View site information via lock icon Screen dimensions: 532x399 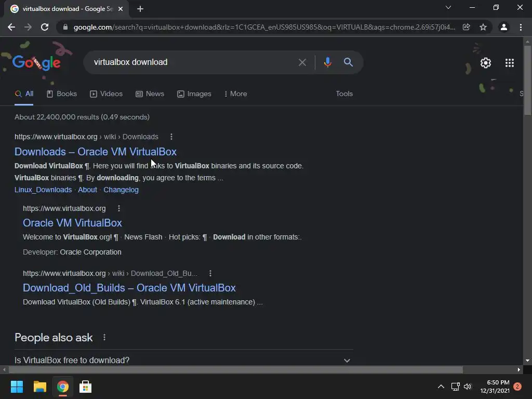[65, 27]
